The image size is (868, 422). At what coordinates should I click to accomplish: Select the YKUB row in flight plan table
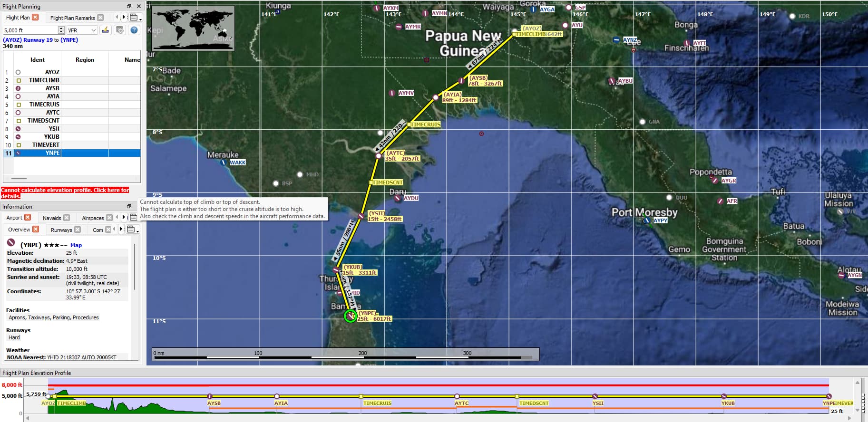pyautogui.click(x=72, y=137)
